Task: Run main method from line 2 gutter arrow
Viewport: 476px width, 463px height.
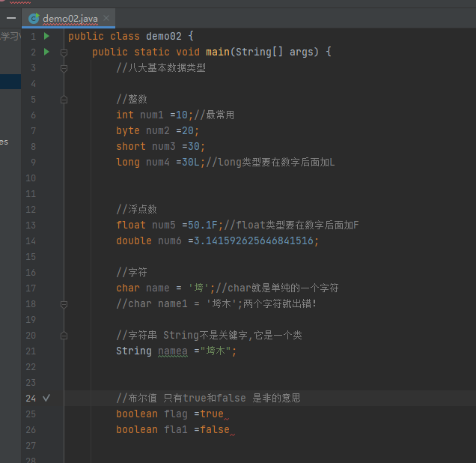Action: 46,52
